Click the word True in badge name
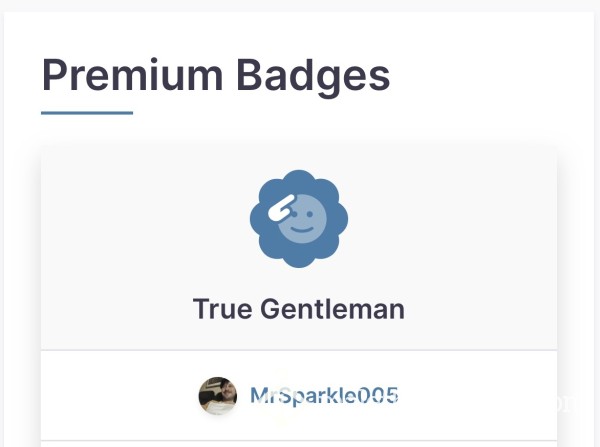Image resolution: width=600 pixels, height=447 pixels. pyautogui.click(x=222, y=309)
